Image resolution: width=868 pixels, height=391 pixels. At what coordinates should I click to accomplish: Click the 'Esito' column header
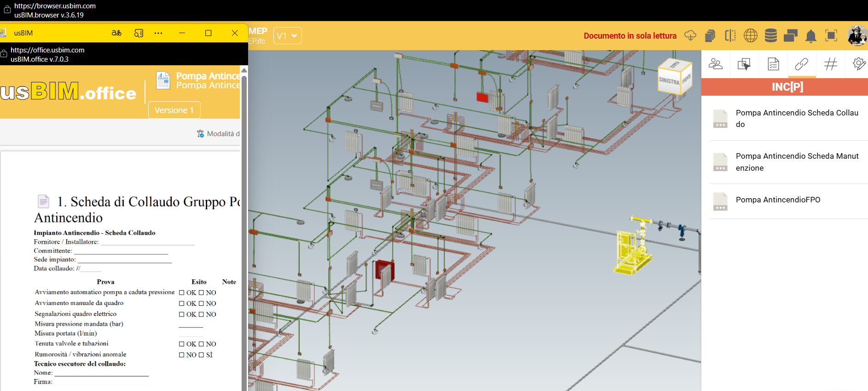(x=199, y=282)
